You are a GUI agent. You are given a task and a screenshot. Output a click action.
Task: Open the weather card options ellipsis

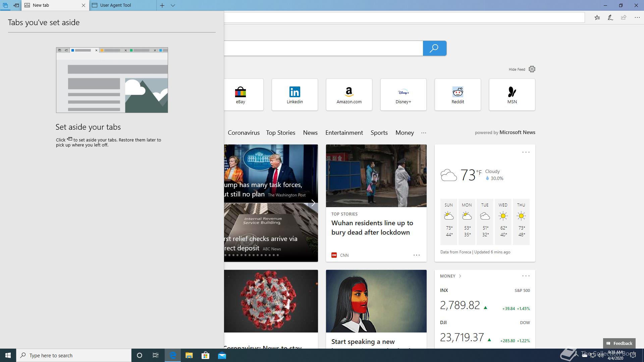coord(526,152)
